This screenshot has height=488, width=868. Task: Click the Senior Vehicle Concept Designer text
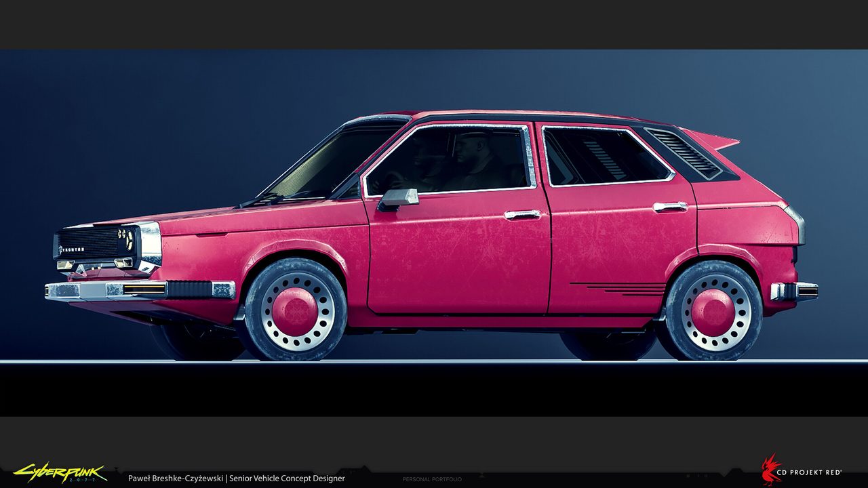click(287, 479)
